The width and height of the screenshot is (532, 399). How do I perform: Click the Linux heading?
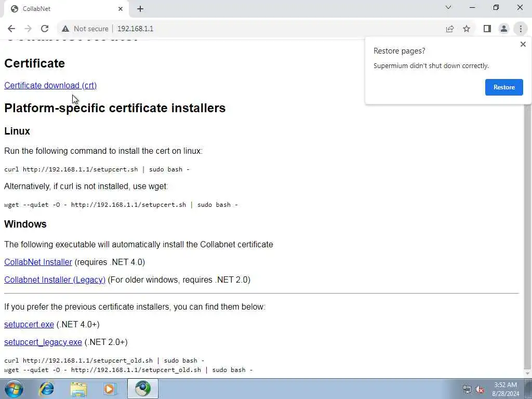tap(17, 131)
